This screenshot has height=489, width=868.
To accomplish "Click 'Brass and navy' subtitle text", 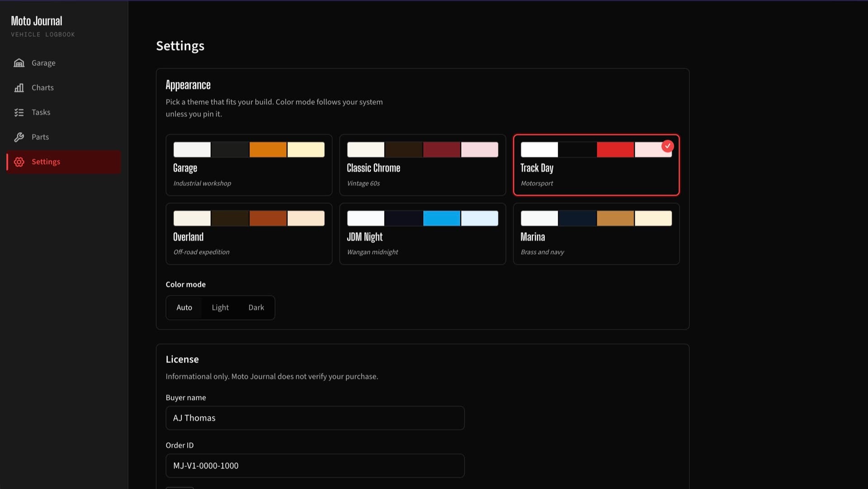I will (542, 252).
